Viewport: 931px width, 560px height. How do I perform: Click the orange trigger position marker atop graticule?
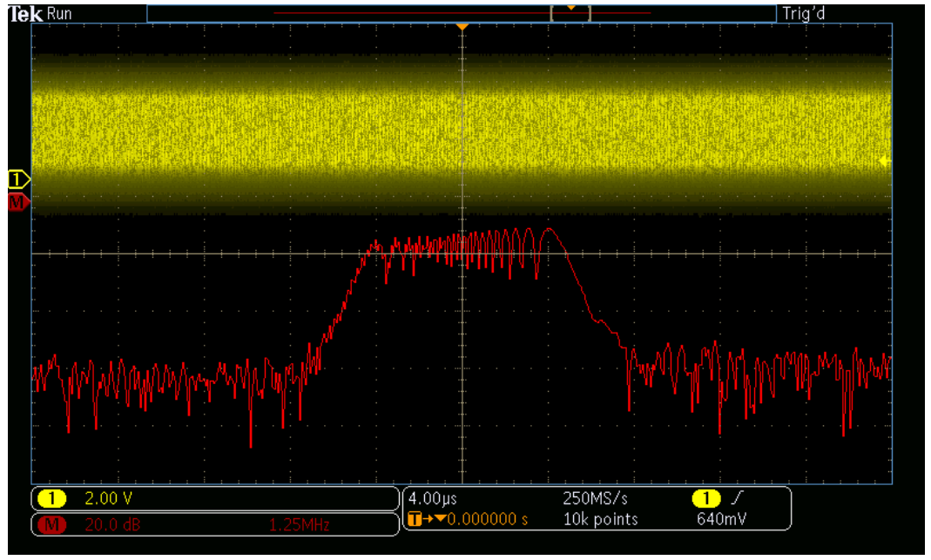click(x=462, y=29)
